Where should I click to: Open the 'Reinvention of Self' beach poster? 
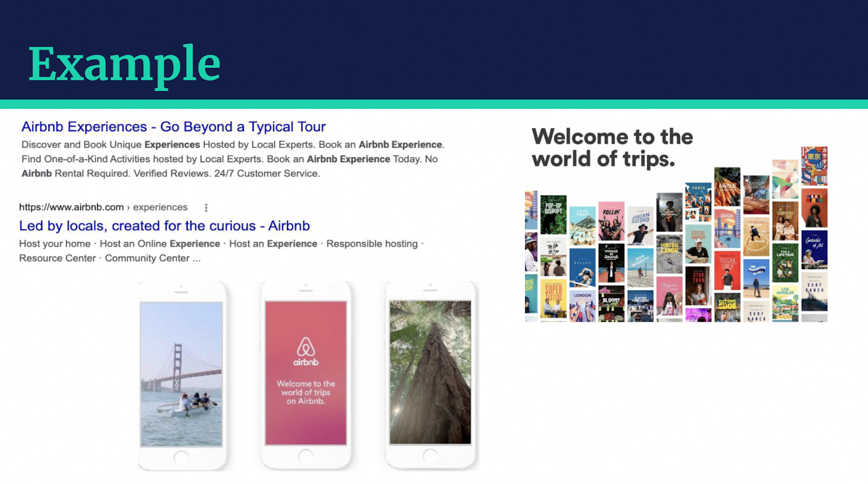coord(756,278)
